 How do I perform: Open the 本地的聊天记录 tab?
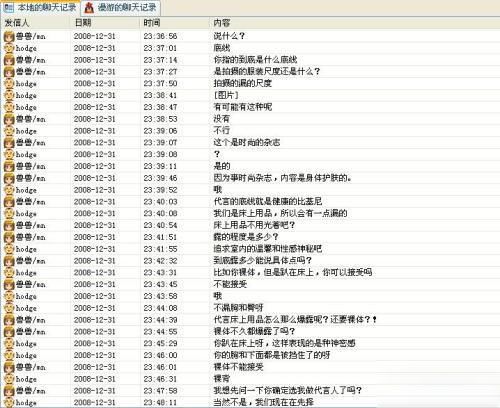point(40,7)
